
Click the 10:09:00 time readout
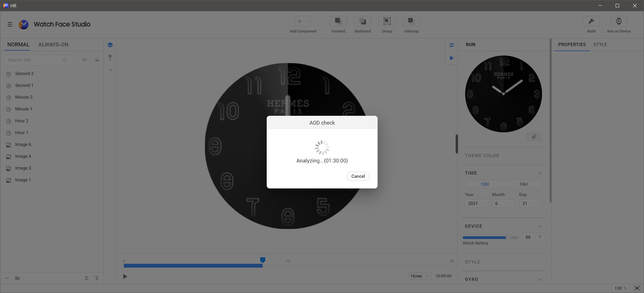pyautogui.click(x=444, y=276)
